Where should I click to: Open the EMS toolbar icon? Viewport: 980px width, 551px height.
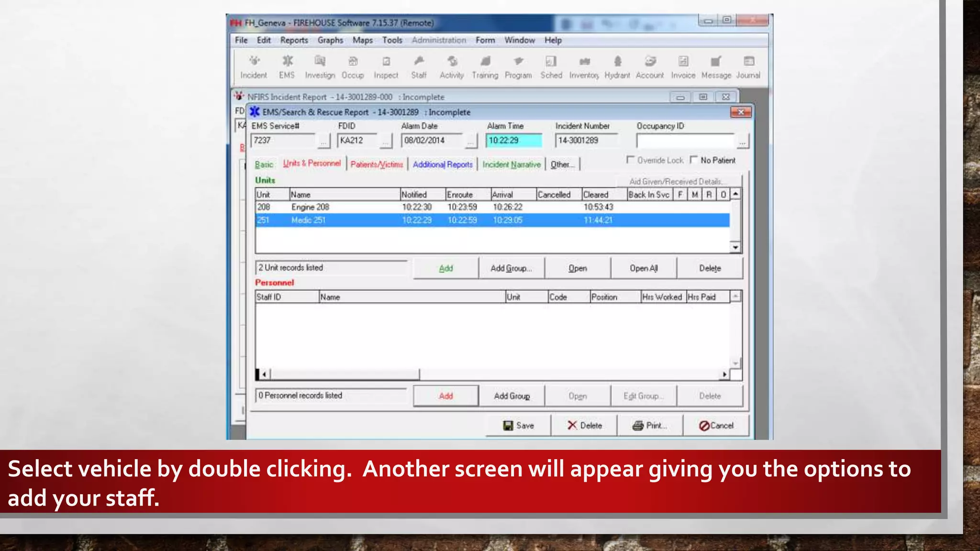coord(287,67)
